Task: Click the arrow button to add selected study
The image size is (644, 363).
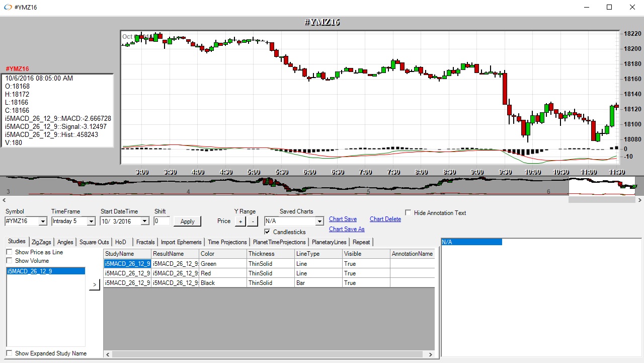Action: click(x=94, y=285)
